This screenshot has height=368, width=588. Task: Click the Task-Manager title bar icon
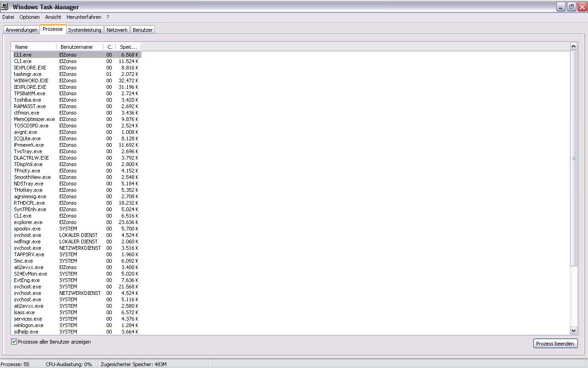coord(5,6)
